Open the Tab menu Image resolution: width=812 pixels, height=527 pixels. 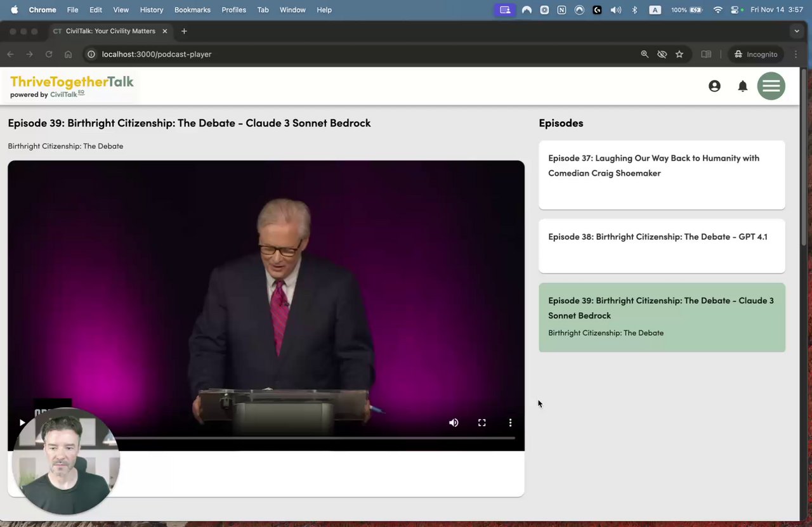coord(263,10)
